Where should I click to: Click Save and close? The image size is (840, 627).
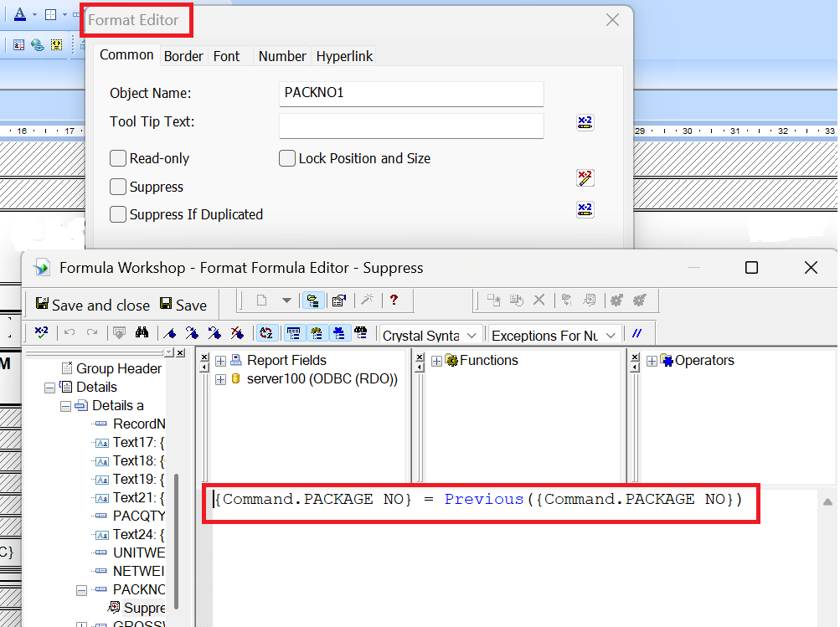(x=91, y=305)
